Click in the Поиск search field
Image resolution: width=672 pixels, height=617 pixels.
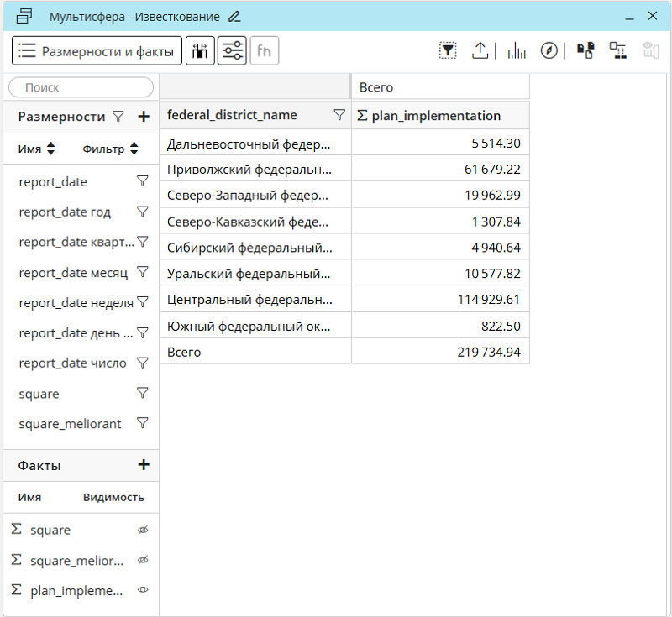pyautogui.click(x=81, y=87)
